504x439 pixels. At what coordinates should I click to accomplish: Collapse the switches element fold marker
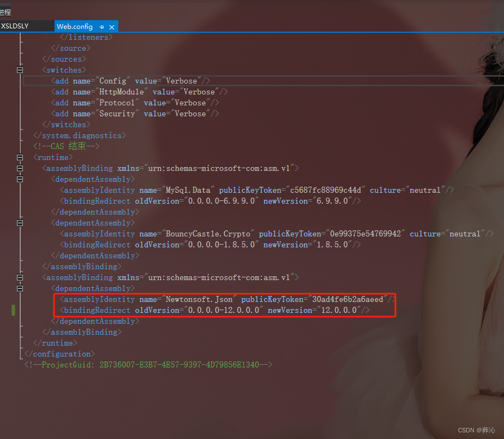[x=20, y=70]
